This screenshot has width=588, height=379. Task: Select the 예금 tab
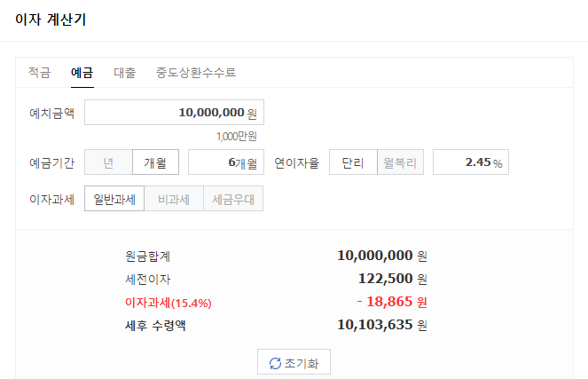pos(82,72)
